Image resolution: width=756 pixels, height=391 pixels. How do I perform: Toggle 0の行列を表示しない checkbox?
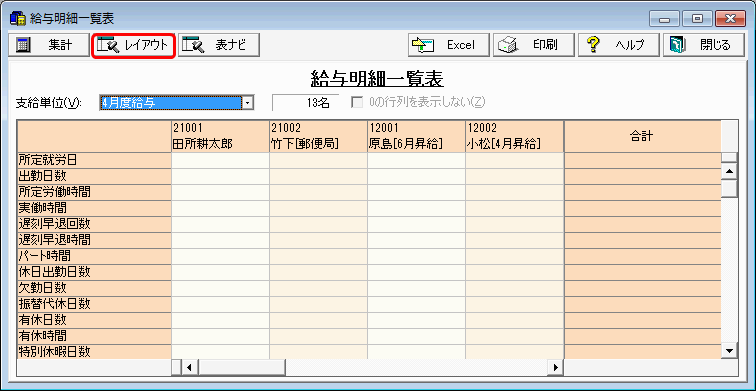click(x=358, y=102)
